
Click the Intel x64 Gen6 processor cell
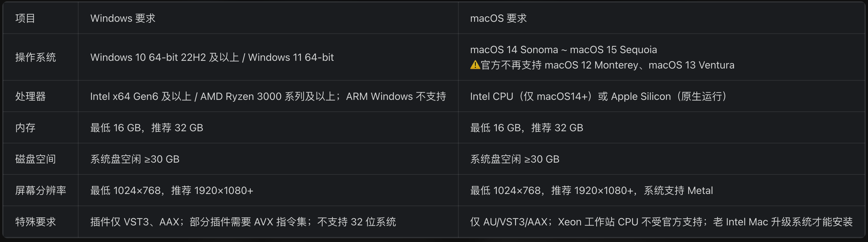(x=268, y=96)
